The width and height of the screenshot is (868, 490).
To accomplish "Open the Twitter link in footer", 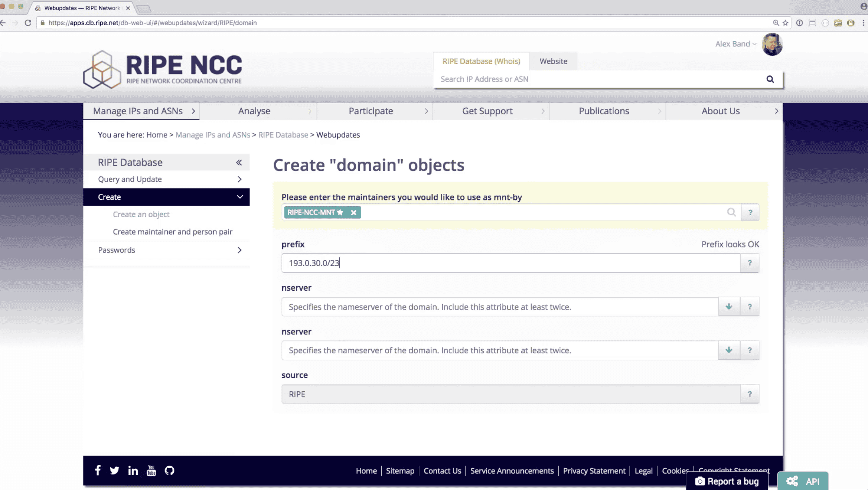I will pyautogui.click(x=114, y=471).
